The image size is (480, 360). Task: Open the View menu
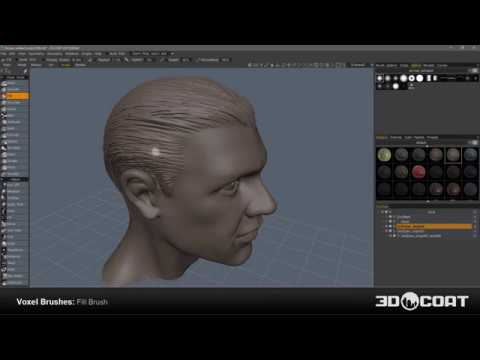(22, 53)
